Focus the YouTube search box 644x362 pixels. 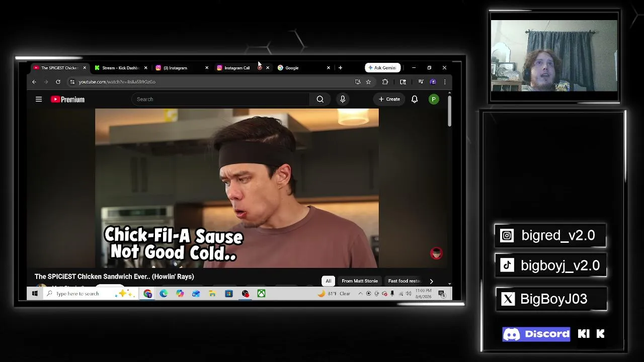(221, 99)
